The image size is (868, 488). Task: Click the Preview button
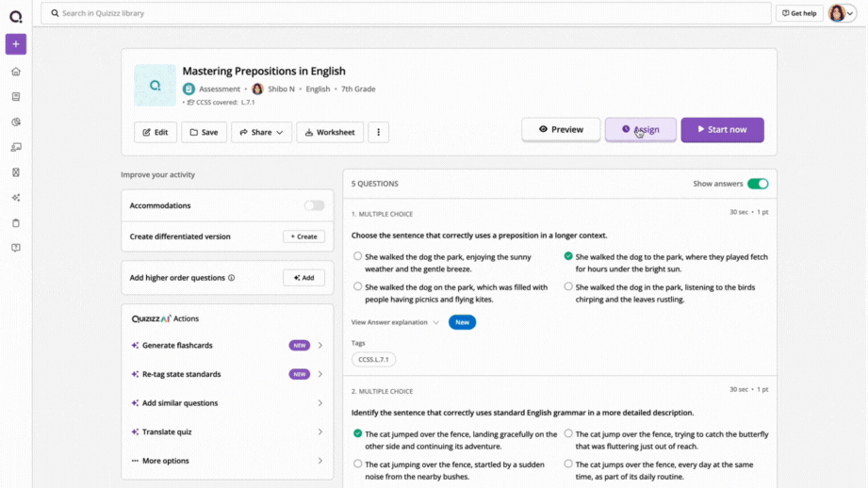[x=561, y=129]
